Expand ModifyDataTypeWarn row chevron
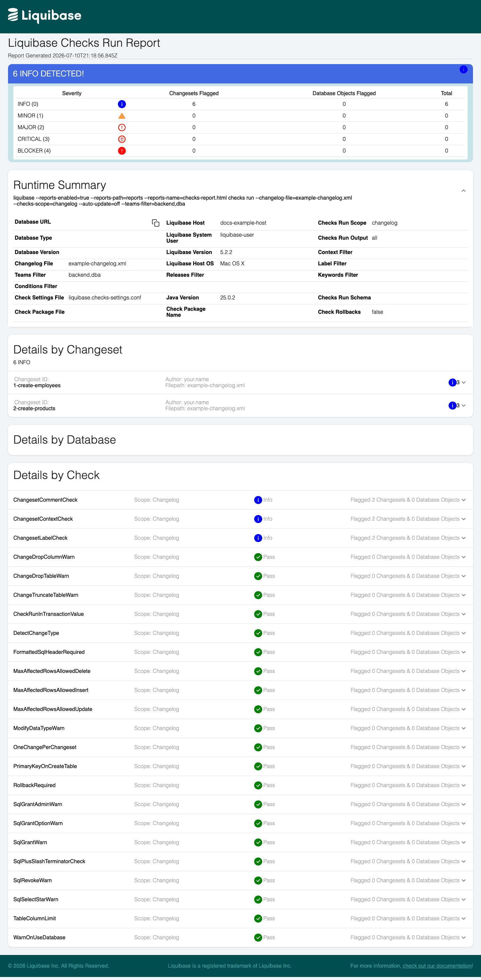This screenshot has width=481, height=980. point(464,728)
